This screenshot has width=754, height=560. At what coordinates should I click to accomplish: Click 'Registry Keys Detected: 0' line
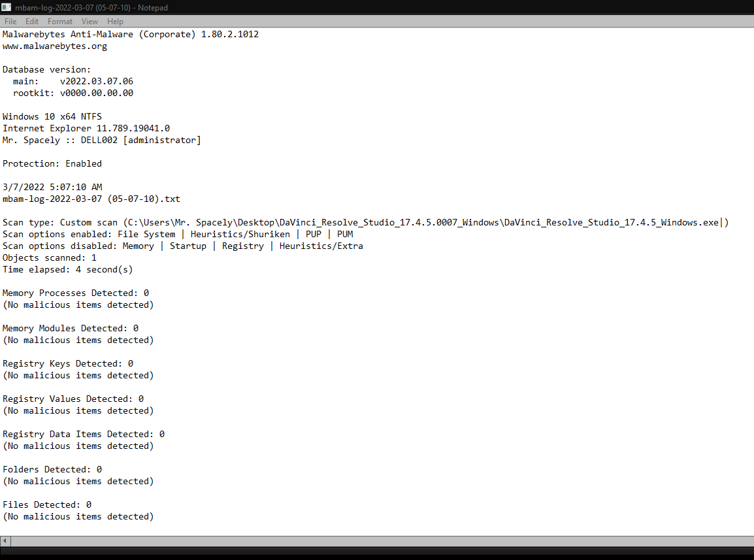tap(68, 364)
